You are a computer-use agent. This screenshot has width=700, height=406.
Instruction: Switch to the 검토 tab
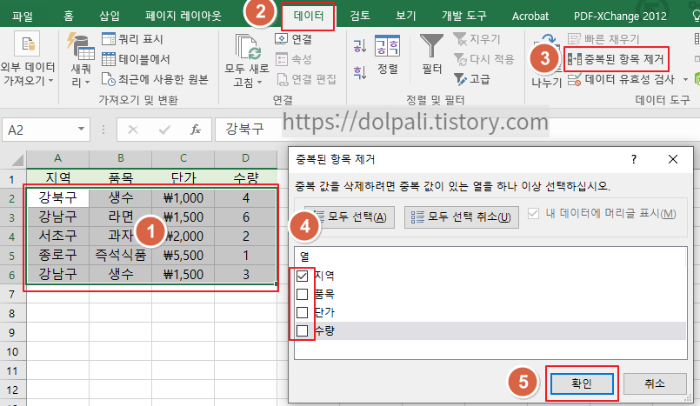pyautogui.click(x=360, y=16)
